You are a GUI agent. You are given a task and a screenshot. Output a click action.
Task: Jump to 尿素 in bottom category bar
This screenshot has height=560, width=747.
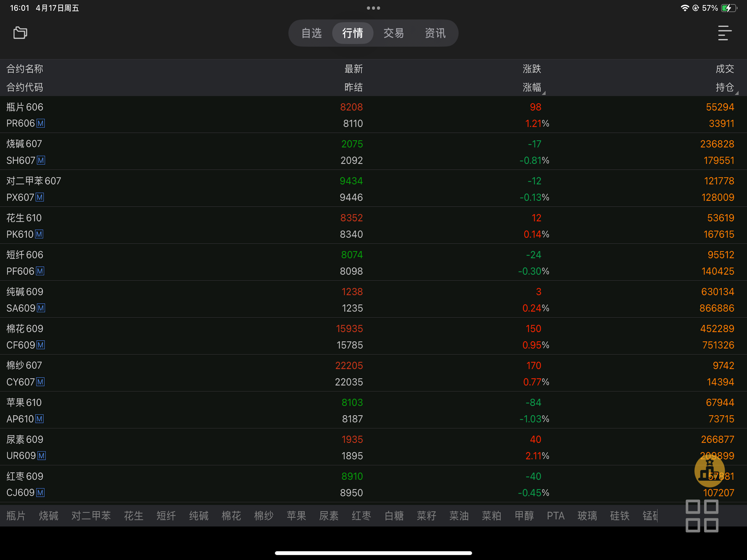pyautogui.click(x=329, y=516)
